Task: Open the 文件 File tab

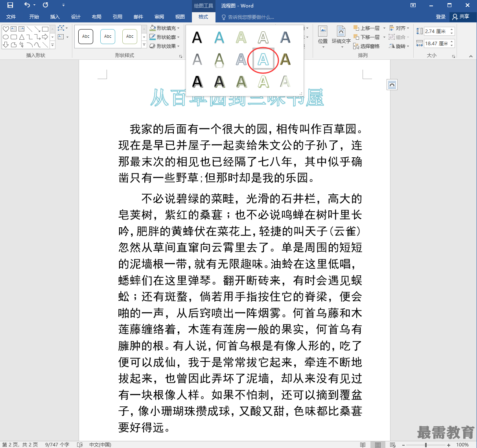Action: tap(11, 17)
